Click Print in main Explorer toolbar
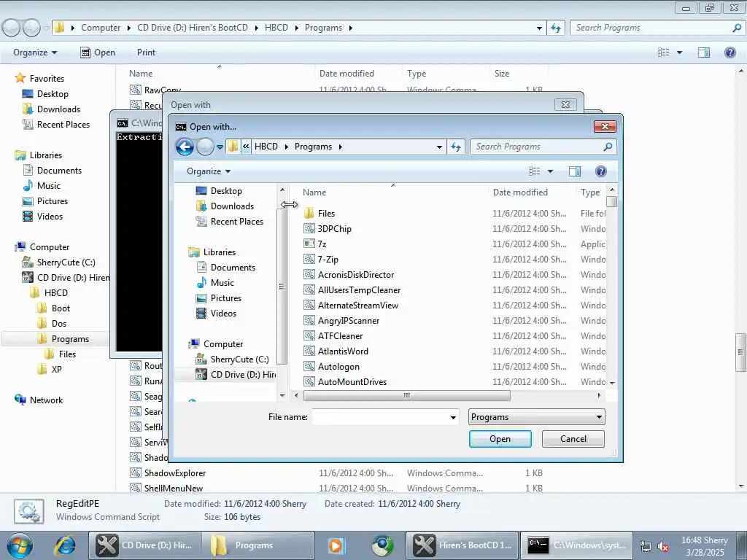 pos(146,52)
